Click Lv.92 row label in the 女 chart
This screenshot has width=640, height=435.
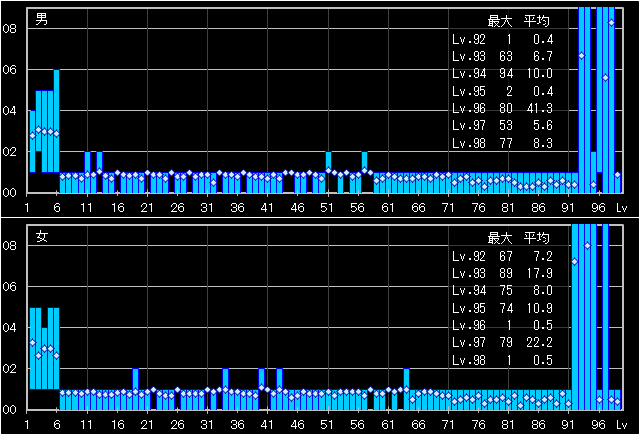(469, 256)
